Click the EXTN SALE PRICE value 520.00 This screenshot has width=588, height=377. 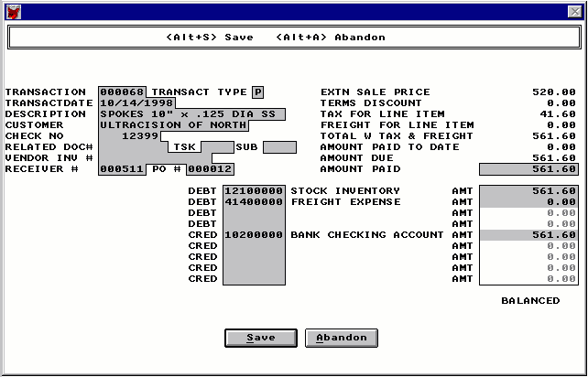coord(554,92)
